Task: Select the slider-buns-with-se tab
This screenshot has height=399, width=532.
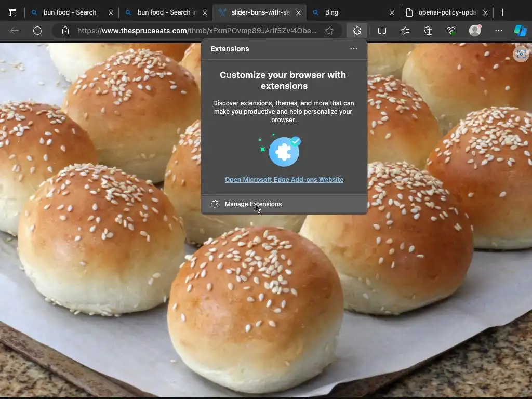Action: click(x=260, y=12)
